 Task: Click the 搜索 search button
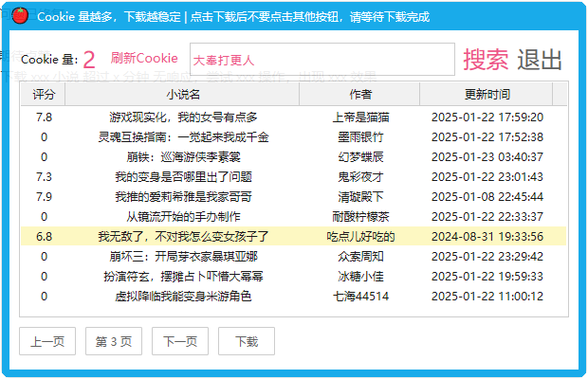click(x=486, y=60)
